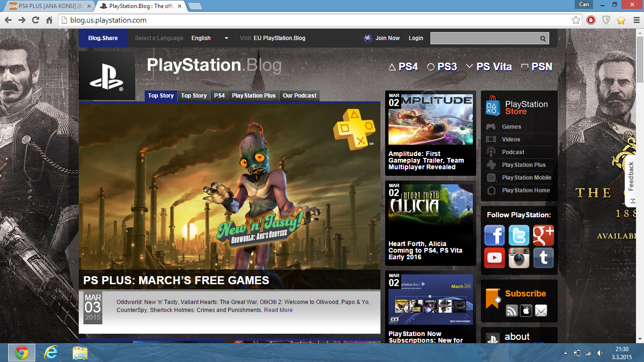Open the red Adblock extension icon
This screenshot has width=644, height=362.
tap(591, 20)
